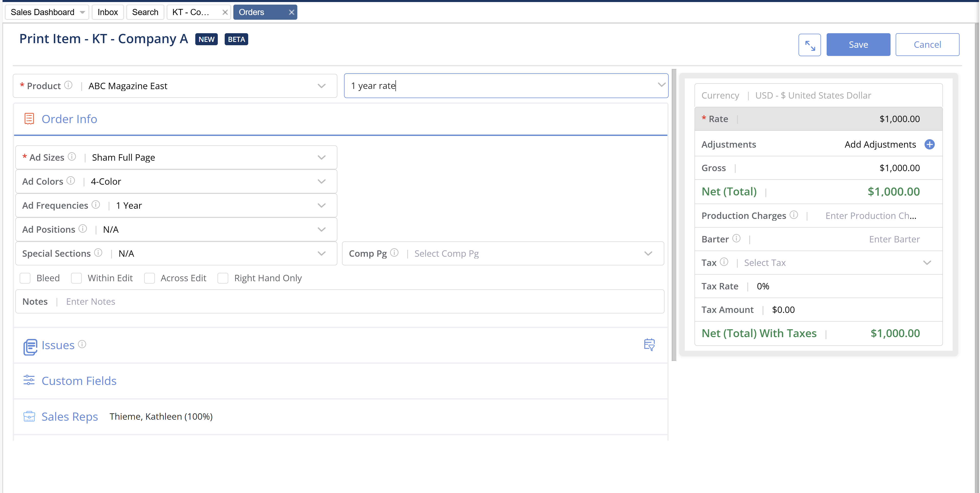
Task: Click the Save button
Action: click(858, 44)
